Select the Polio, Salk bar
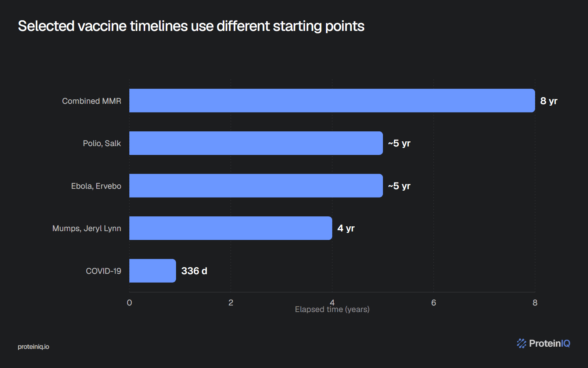 256,143
